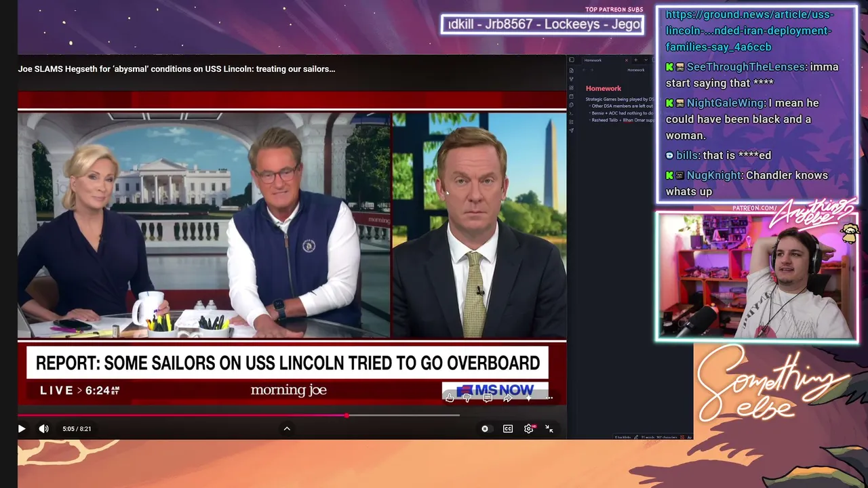Mute the video volume speaker icon
Viewport: 868px width, 488px height.
[x=43, y=428]
